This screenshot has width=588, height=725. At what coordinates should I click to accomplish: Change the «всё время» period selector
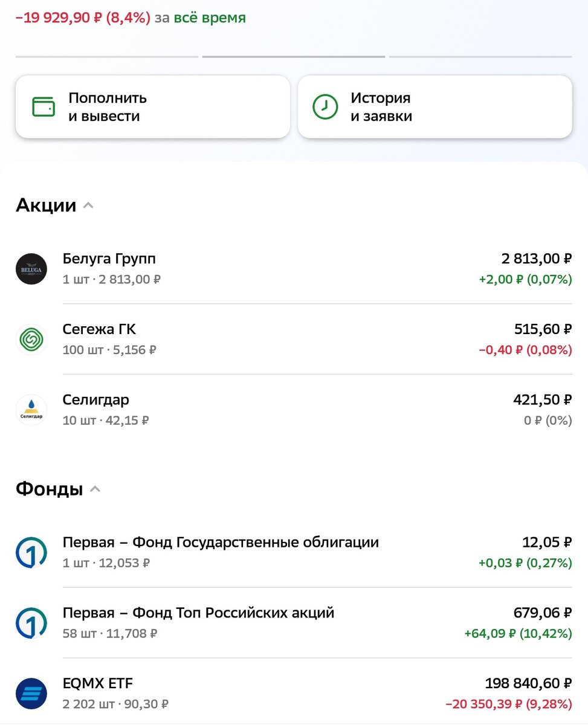(210, 18)
